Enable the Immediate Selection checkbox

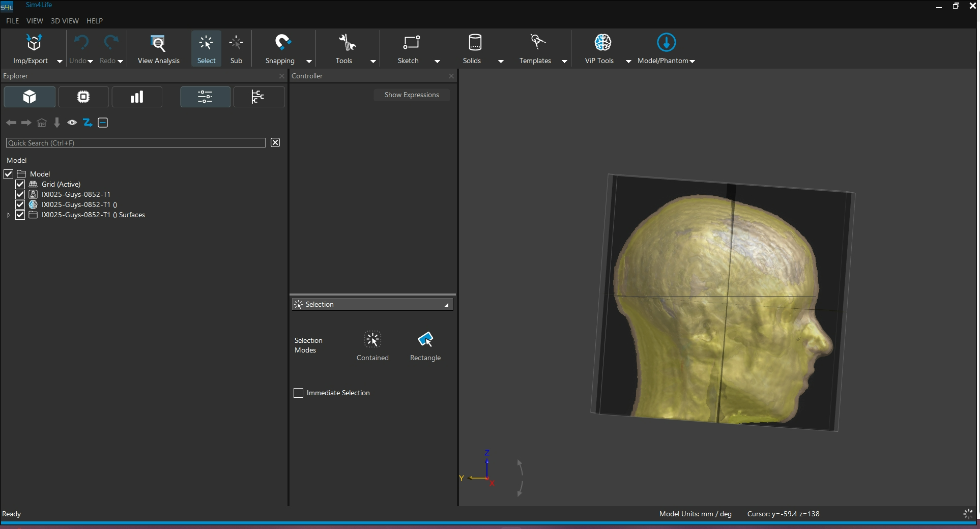tap(299, 393)
